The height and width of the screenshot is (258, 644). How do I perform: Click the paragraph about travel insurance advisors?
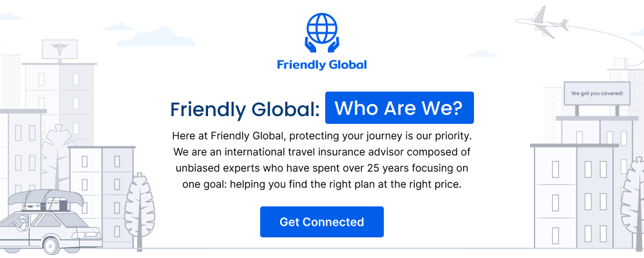[321, 160]
